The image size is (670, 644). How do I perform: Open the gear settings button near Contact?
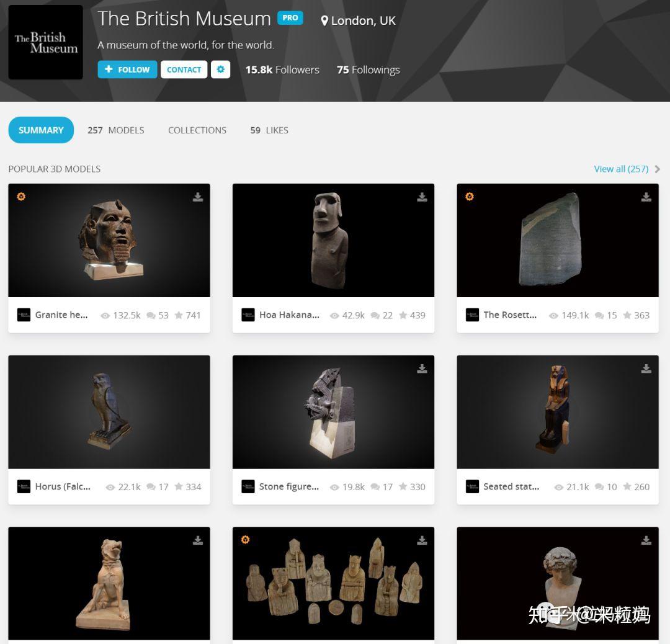220,69
